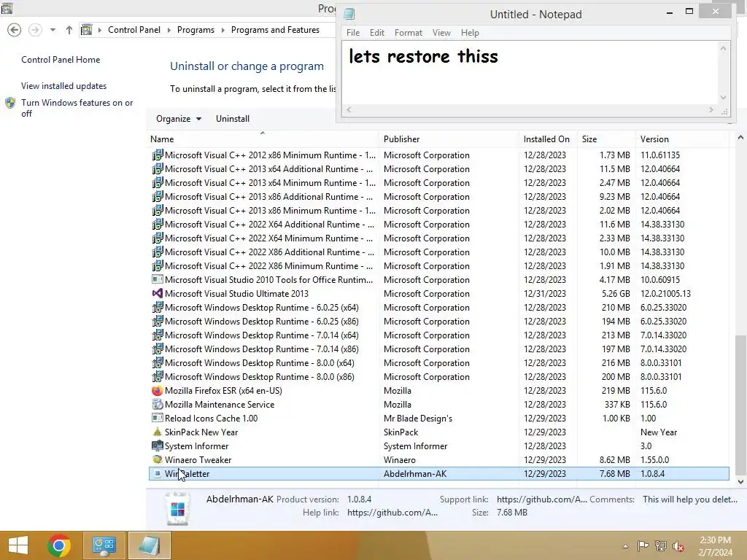Click the muted volume tray icon
Screen dimensions: 747x560
(678, 546)
